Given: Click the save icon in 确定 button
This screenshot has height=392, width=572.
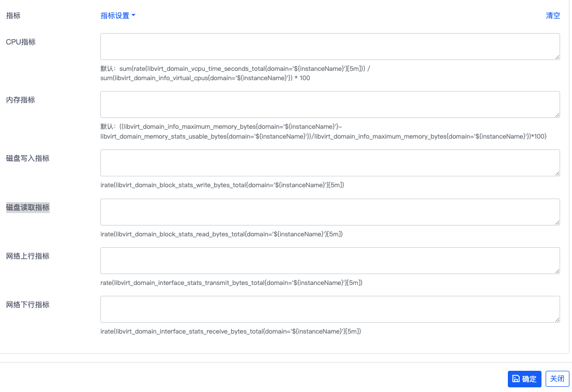Looking at the screenshot, I should (x=516, y=379).
